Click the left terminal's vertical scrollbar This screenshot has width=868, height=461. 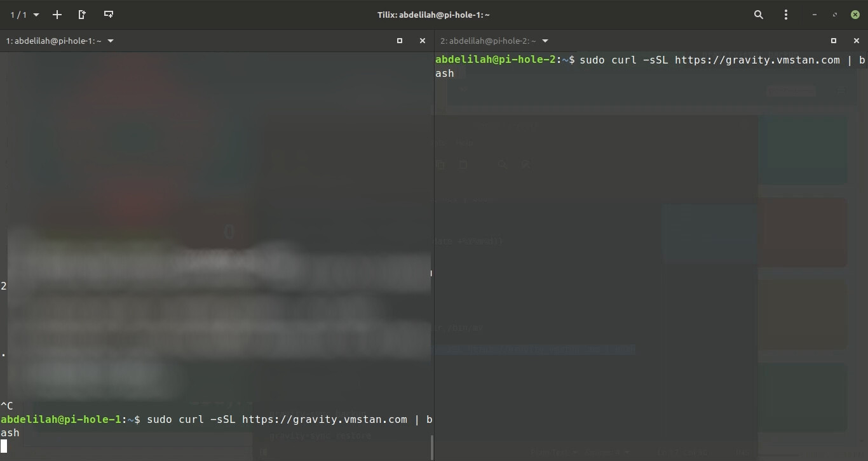coord(432,446)
